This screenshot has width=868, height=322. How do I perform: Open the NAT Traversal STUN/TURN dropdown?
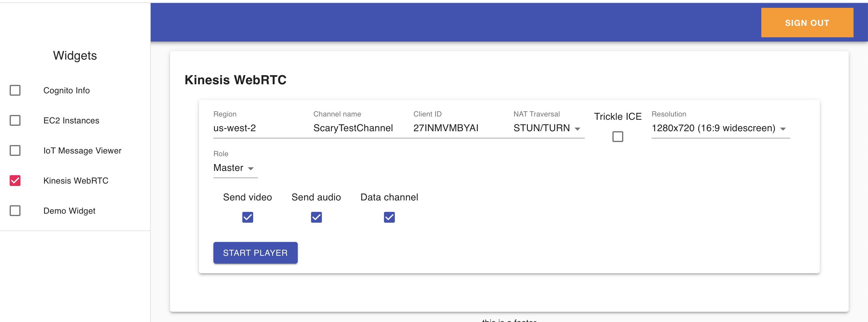coord(549,128)
